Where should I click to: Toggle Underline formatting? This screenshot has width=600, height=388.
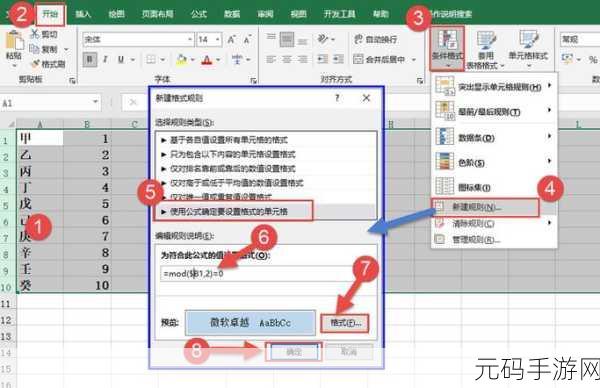coord(121,60)
